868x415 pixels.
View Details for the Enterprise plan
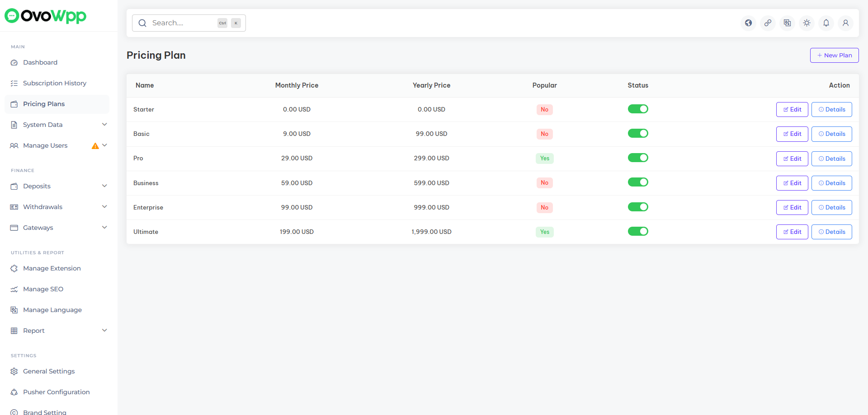(x=831, y=208)
